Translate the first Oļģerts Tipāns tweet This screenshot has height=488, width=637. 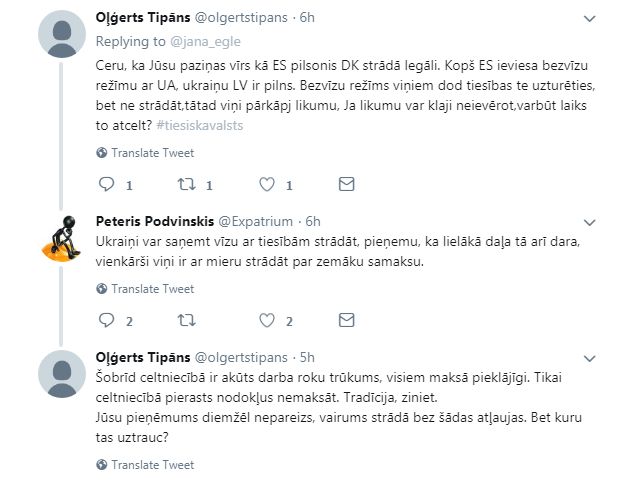tap(152, 152)
